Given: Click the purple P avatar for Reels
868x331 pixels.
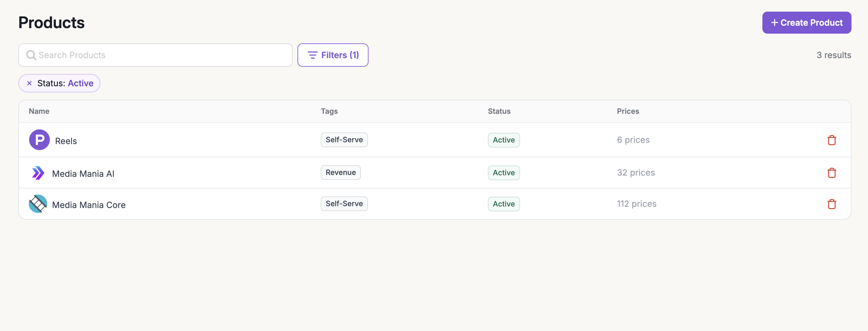Looking at the screenshot, I should click(x=39, y=140).
